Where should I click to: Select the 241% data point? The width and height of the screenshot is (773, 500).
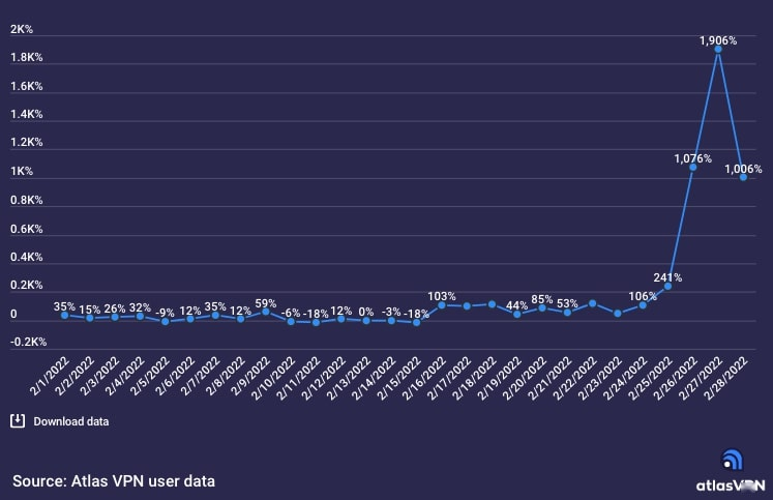click(668, 286)
